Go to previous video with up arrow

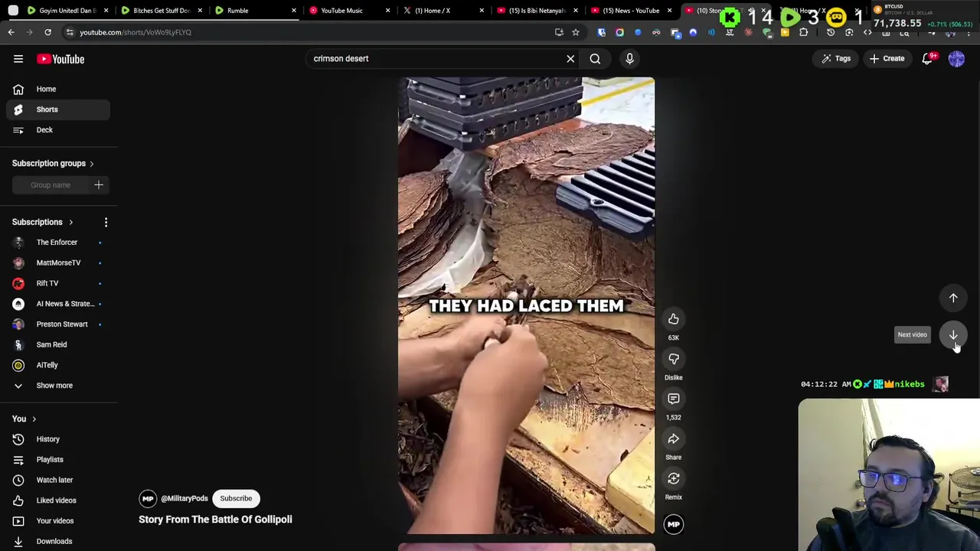coord(953,298)
